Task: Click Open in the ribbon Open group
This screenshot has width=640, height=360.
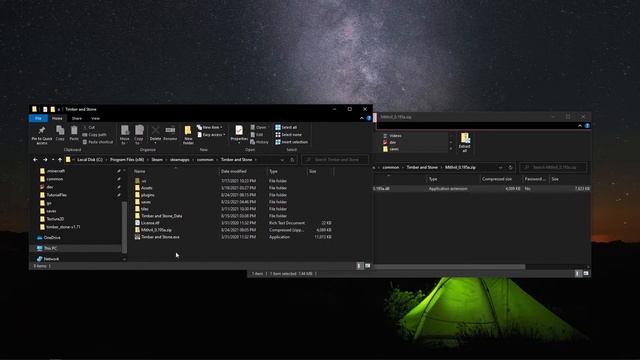Action: tap(258, 128)
